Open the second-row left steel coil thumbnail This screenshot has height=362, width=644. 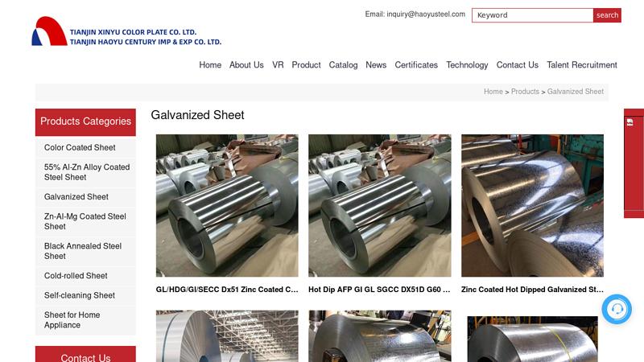pos(227,336)
